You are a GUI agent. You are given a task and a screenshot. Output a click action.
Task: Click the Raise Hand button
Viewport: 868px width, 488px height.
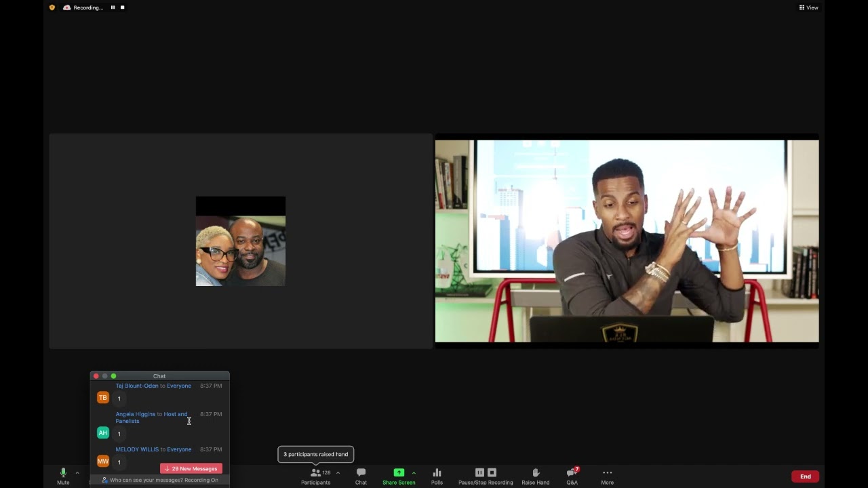[x=536, y=476]
